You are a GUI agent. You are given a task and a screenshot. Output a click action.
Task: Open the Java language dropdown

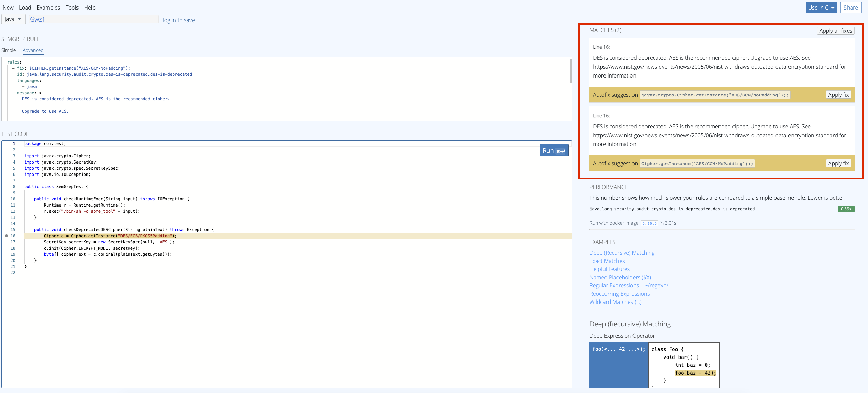point(13,19)
